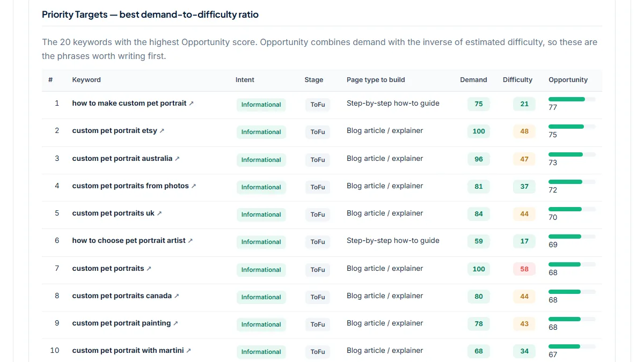Open the 'custom pet portrait etsy' keyword
Image resolution: width=644 pixels, height=362 pixels.
(115, 131)
